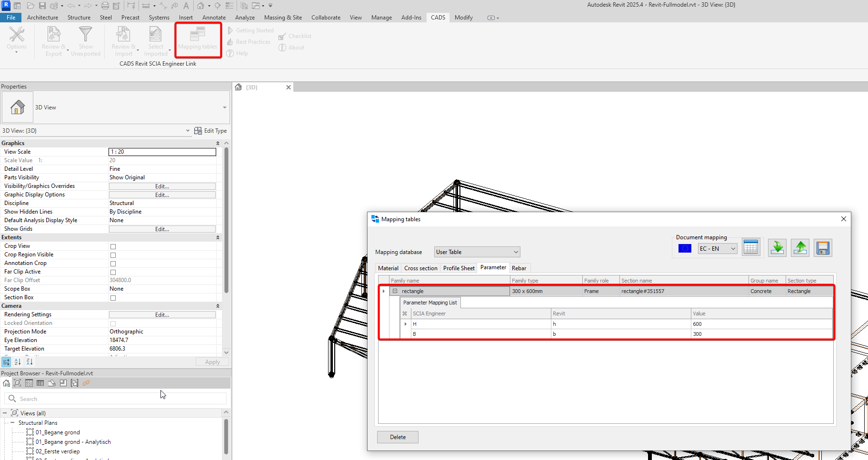Collapse the rectangle family row

pos(395,291)
